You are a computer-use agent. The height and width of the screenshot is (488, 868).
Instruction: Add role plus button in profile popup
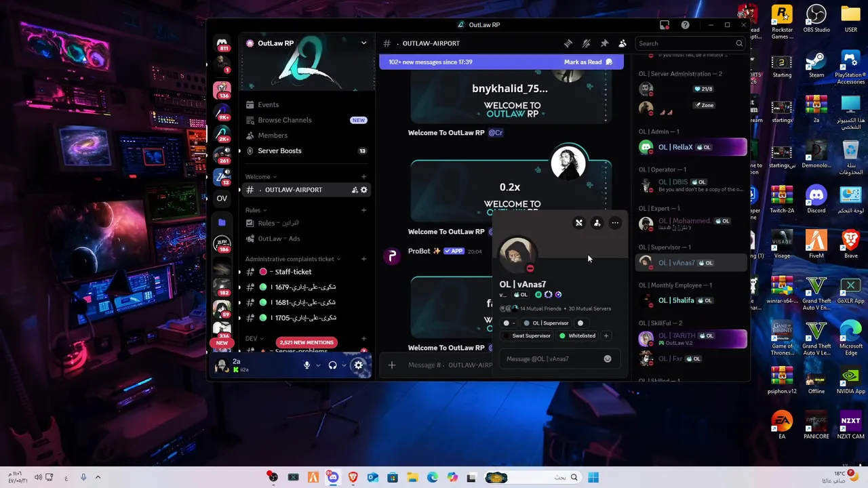tap(606, 336)
